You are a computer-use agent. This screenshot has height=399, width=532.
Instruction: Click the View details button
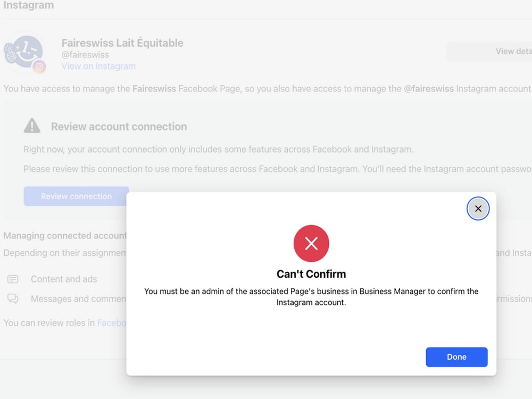(x=489, y=51)
